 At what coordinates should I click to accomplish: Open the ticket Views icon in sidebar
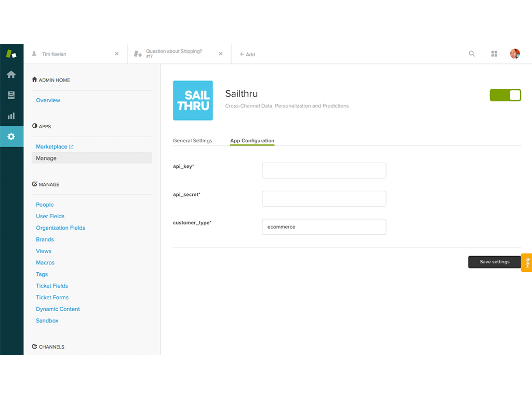coord(11,95)
